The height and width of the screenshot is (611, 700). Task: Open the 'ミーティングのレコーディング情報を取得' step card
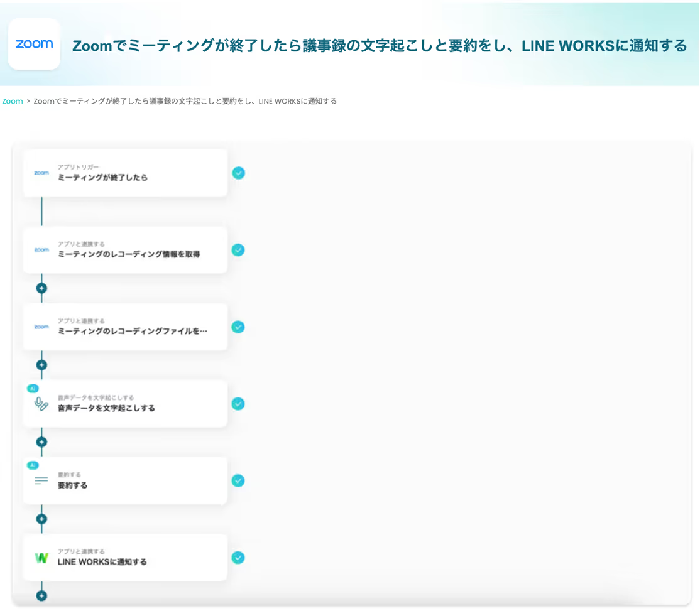coord(125,250)
